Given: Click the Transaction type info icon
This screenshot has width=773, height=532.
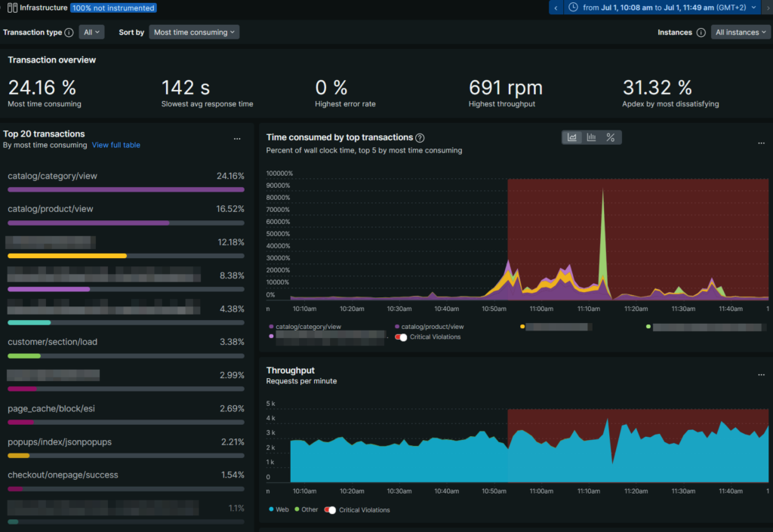Looking at the screenshot, I should [68, 32].
